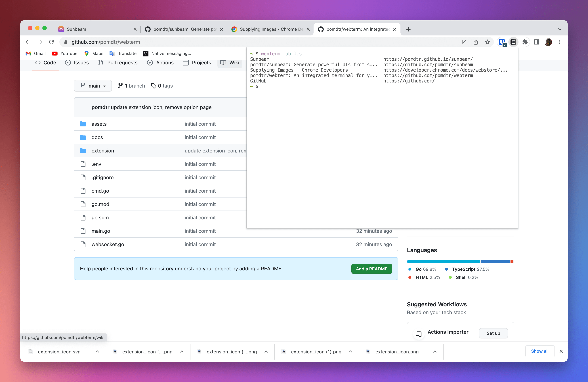Click the Add a README button
This screenshot has height=382, width=588.
[x=371, y=269]
